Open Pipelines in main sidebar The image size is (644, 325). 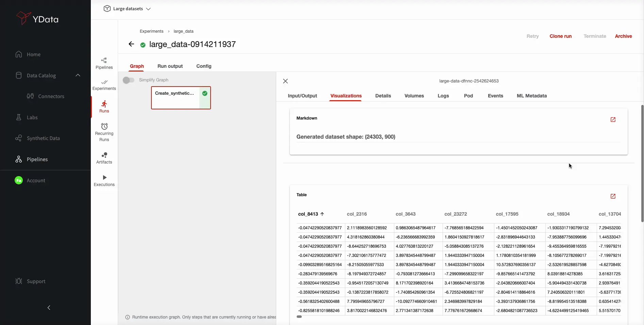31,159
